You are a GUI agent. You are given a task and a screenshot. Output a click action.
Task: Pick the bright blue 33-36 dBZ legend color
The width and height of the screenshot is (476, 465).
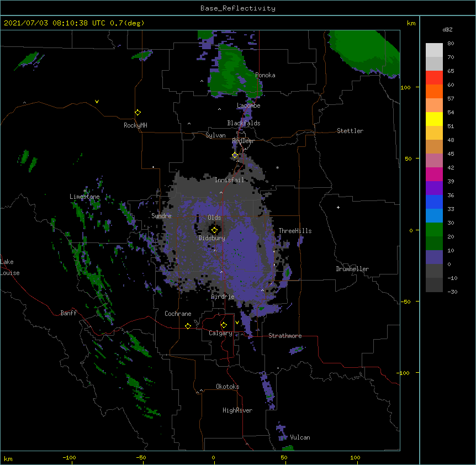coord(434,202)
